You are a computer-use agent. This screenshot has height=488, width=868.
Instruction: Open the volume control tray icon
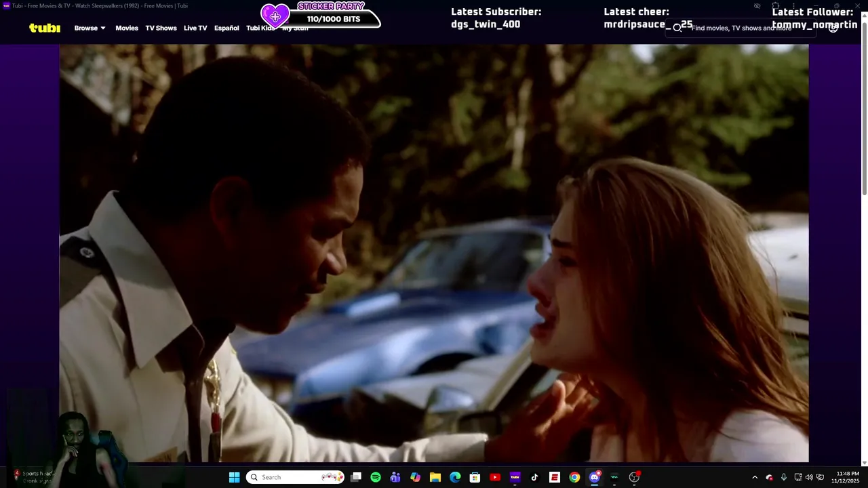click(809, 477)
